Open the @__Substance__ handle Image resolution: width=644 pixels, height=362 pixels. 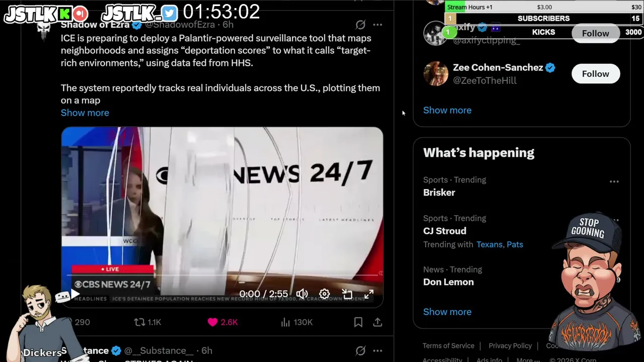[x=158, y=350]
